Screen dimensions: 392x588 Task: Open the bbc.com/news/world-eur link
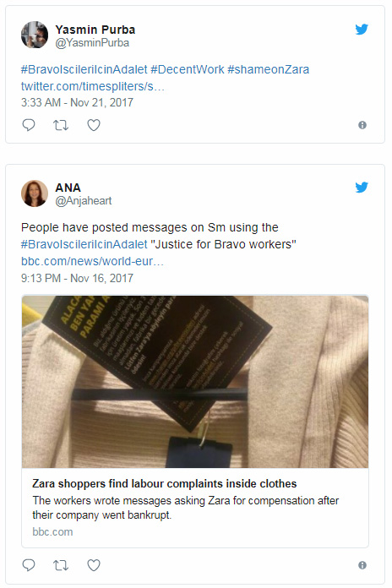(92, 261)
